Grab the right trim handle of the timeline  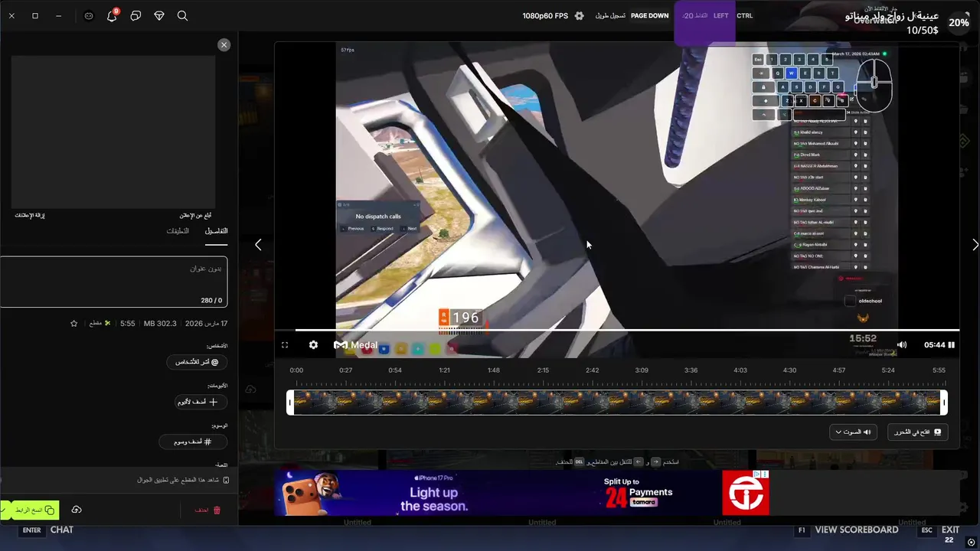pyautogui.click(x=944, y=403)
